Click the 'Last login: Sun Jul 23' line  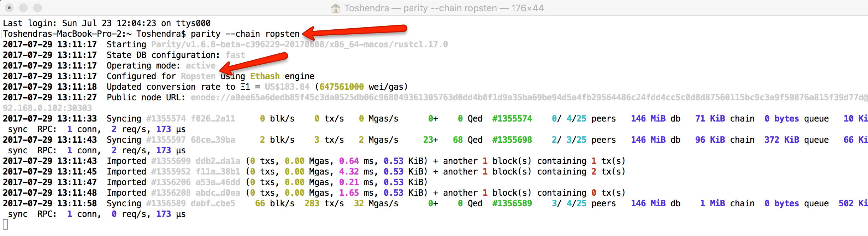click(x=107, y=23)
